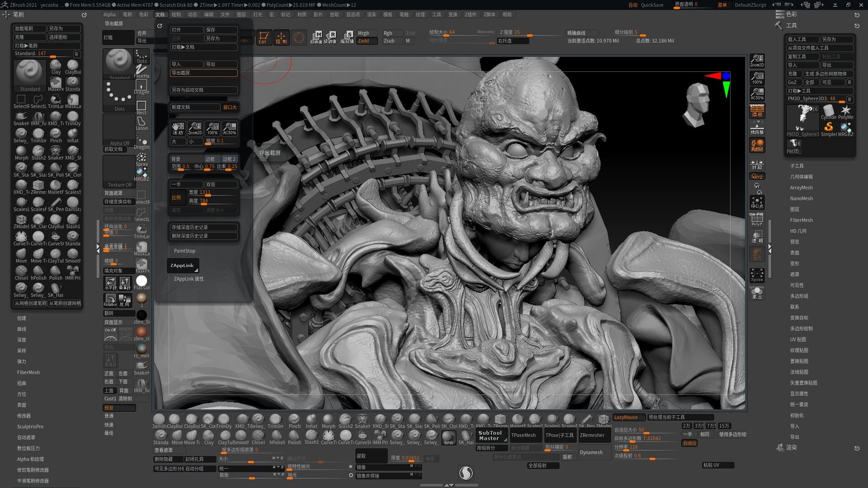Screen dimensions: 868x488
Task: Expand the 子工具 subtool section
Action: click(797, 166)
